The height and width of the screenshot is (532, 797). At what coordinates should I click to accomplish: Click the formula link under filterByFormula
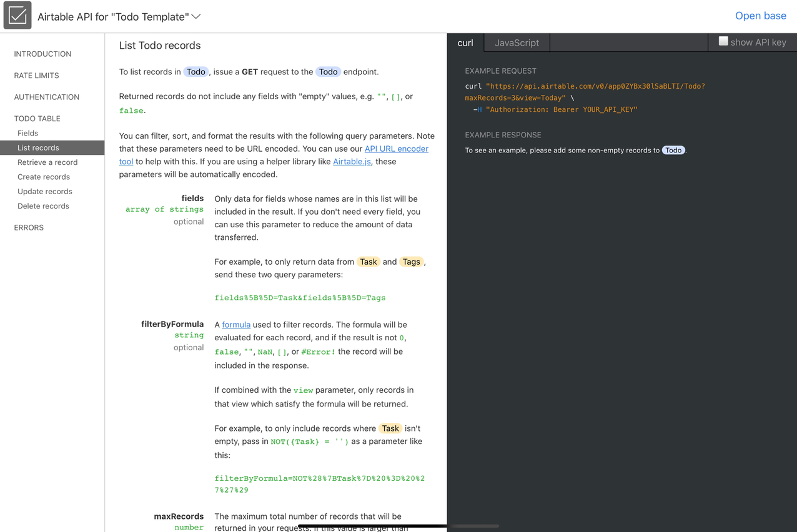click(x=236, y=325)
